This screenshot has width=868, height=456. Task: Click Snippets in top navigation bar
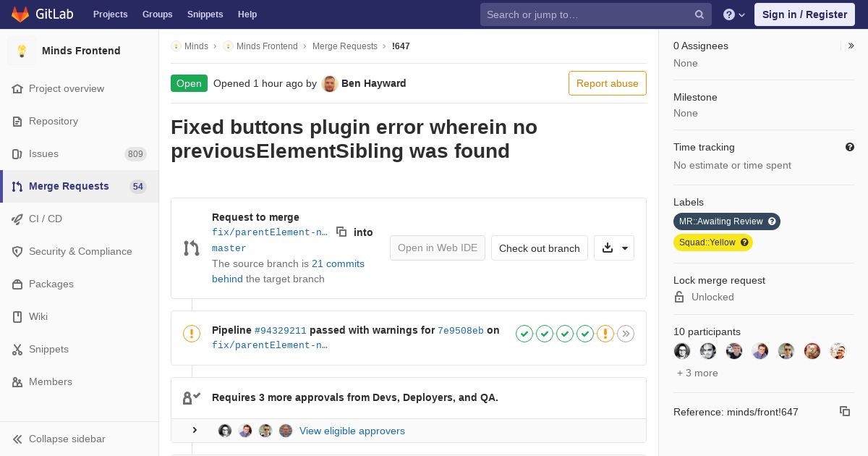pyautogui.click(x=205, y=14)
